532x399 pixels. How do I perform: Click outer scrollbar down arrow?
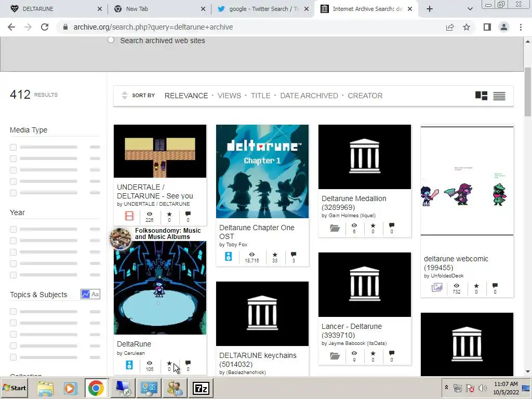tap(528, 371)
